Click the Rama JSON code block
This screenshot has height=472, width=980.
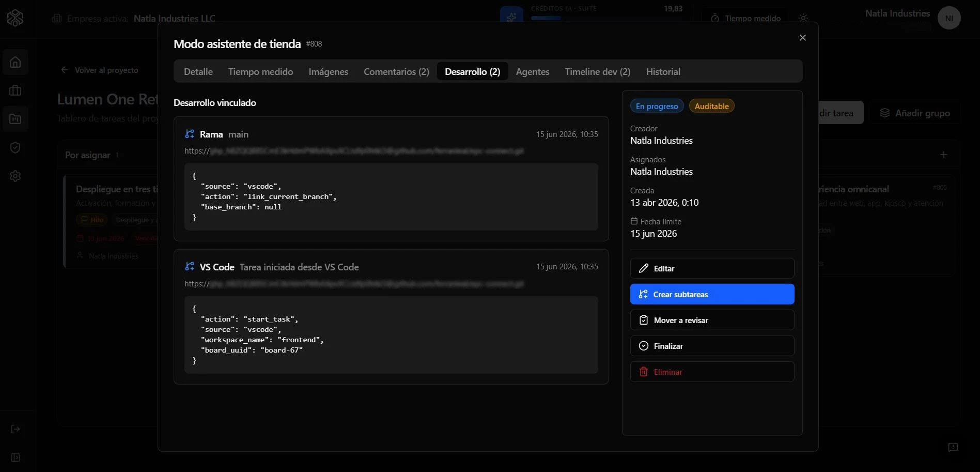coord(391,197)
